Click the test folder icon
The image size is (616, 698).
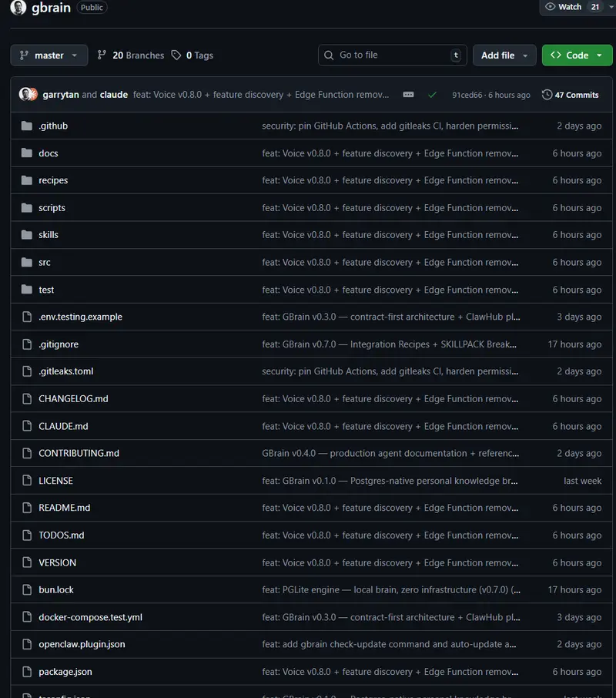tap(27, 290)
